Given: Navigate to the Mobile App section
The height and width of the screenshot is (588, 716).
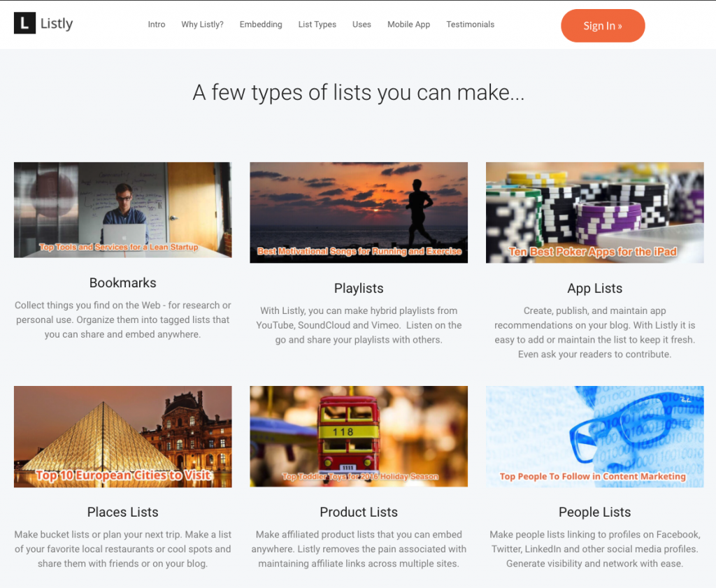Looking at the screenshot, I should (408, 24).
